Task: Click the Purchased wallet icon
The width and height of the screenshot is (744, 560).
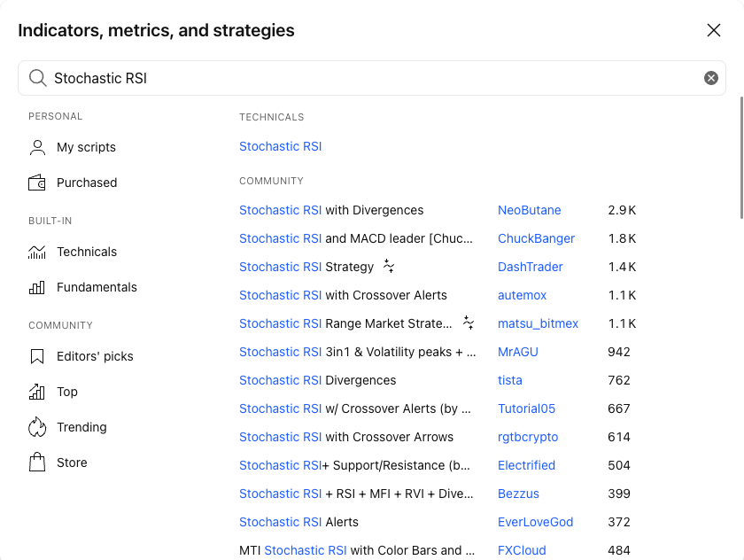Action: click(37, 183)
